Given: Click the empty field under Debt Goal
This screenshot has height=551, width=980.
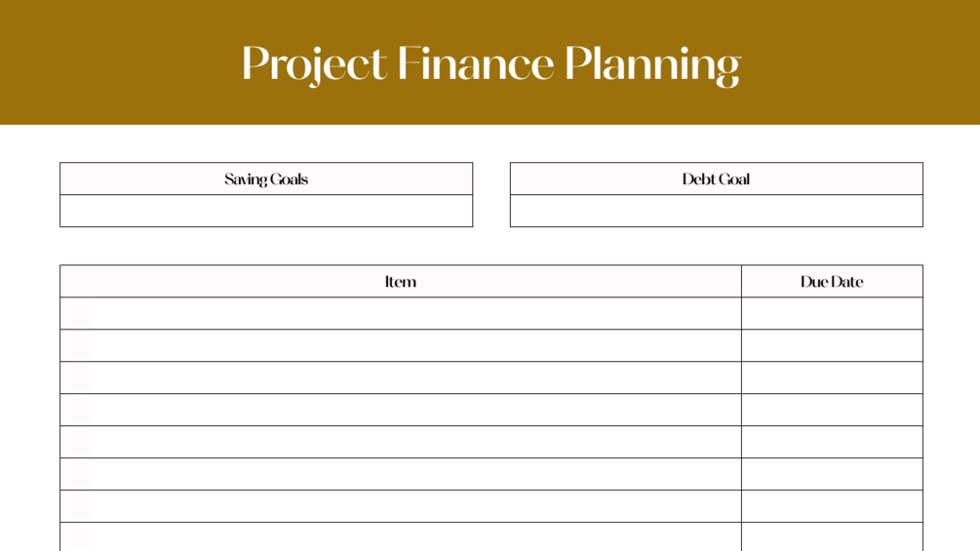Looking at the screenshot, I should coord(716,211).
